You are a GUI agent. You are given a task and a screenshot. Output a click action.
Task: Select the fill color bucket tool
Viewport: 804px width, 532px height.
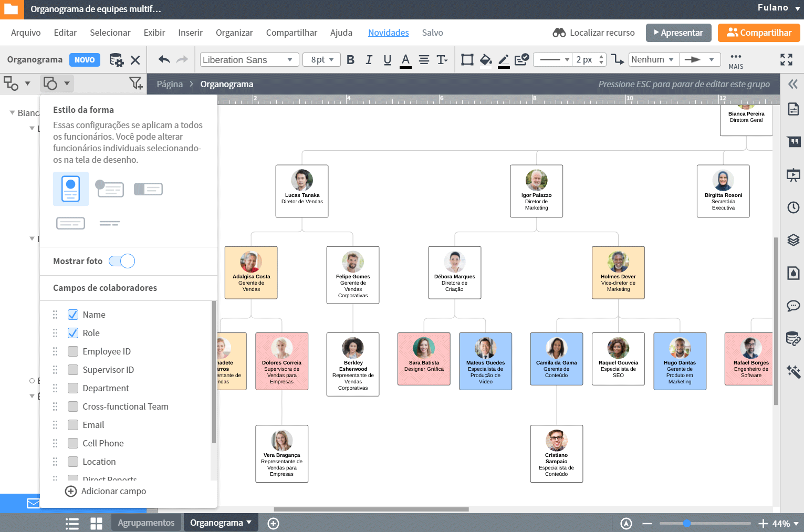(x=485, y=59)
